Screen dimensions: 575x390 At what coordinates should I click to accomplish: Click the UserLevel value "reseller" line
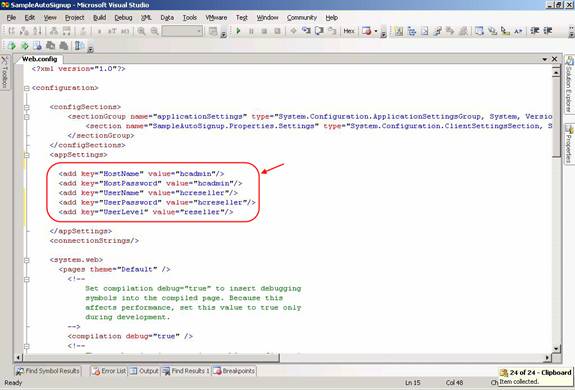click(x=146, y=212)
